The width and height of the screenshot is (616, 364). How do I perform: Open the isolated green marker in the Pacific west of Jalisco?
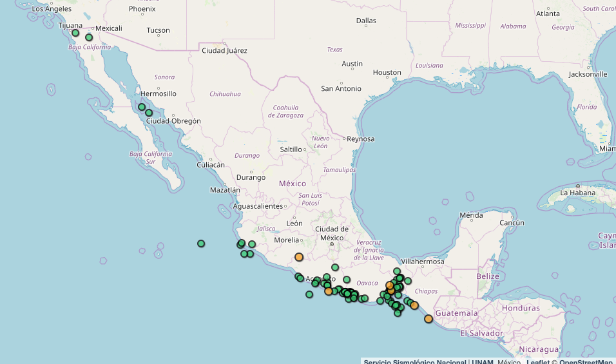[201, 244]
